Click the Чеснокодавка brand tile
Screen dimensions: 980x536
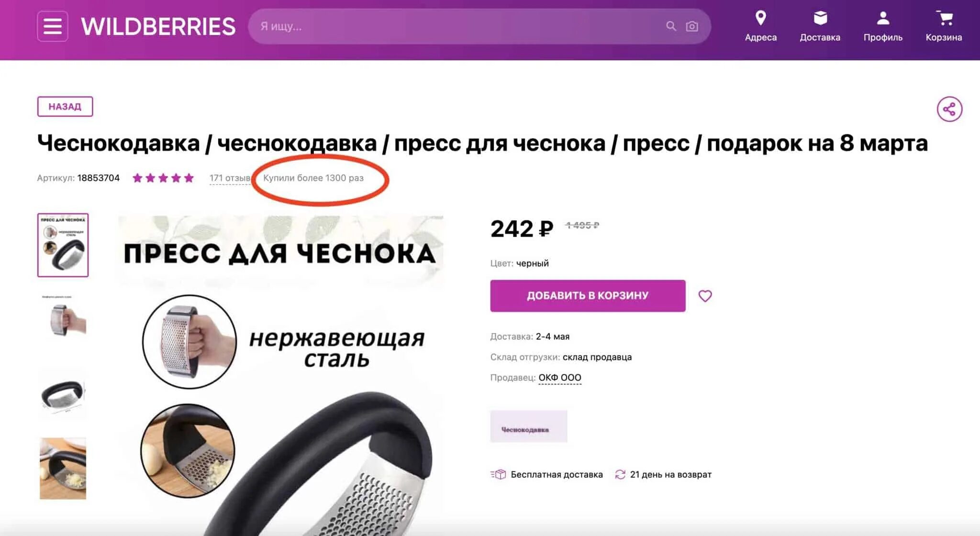pyautogui.click(x=529, y=426)
